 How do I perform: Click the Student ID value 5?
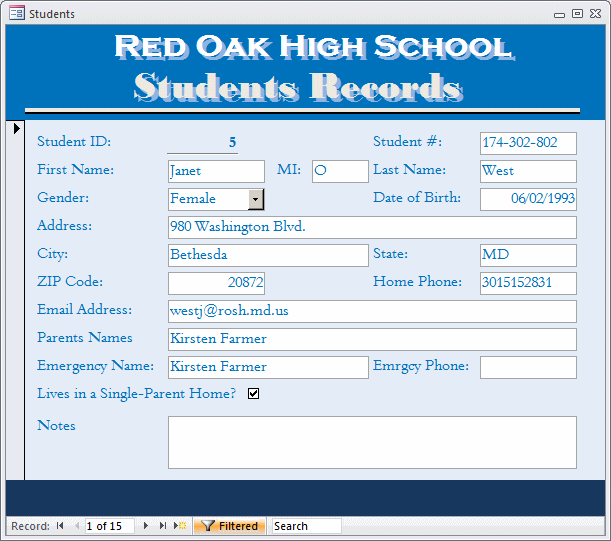(203, 143)
